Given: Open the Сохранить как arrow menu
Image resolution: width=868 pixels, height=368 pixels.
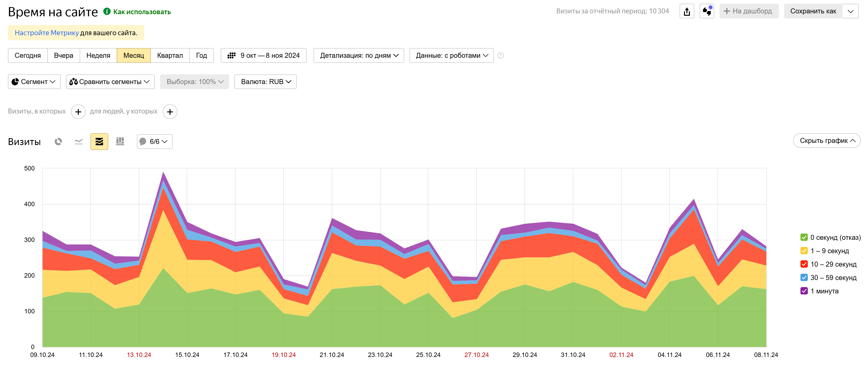Looking at the screenshot, I should pos(850,12).
